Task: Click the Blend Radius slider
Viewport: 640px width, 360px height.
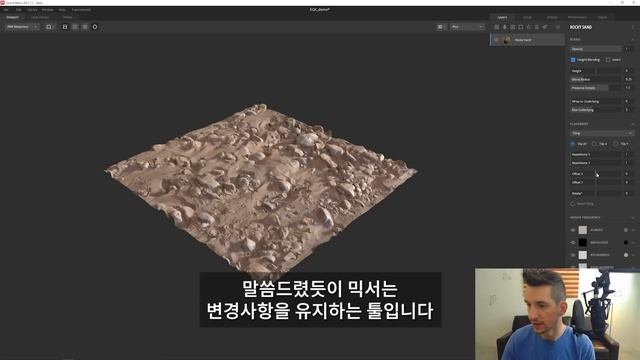Action: [x=595, y=80]
